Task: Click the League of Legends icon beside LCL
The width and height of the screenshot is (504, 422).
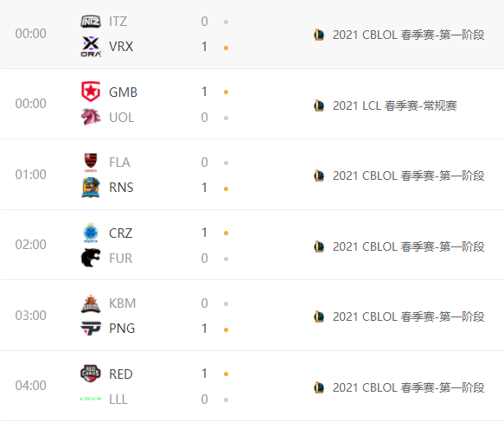Action: point(319,105)
